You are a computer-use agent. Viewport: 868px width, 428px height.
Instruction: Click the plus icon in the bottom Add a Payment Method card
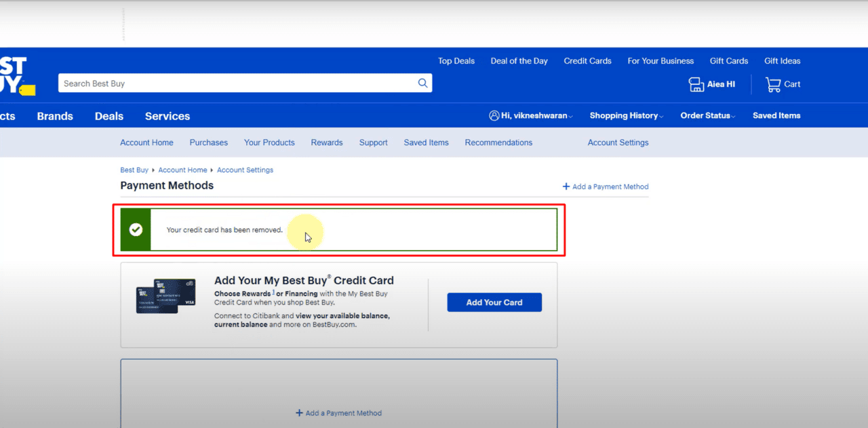point(299,413)
